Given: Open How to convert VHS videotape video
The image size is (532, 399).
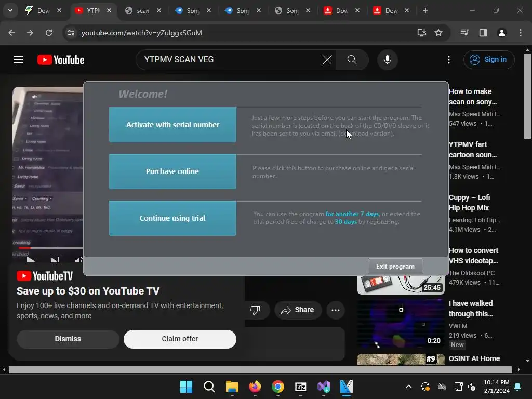Looking at the screenshot, I should tap(473, 256).
